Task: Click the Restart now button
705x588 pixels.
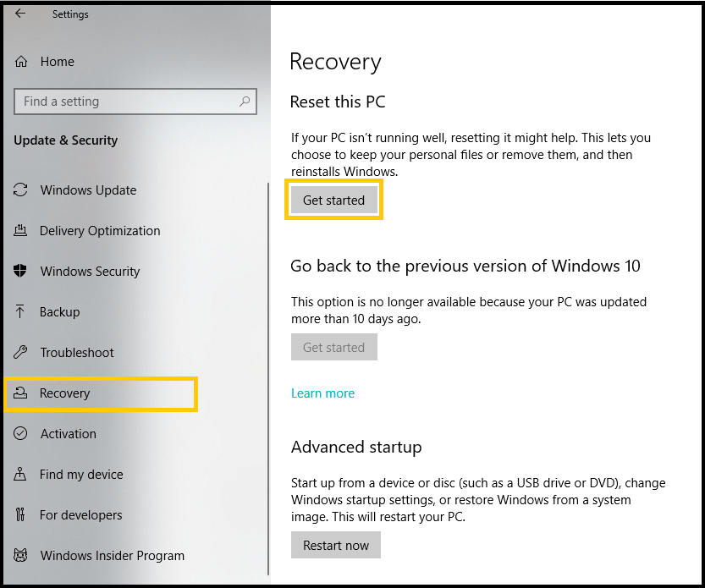Action: pos(335,545)
